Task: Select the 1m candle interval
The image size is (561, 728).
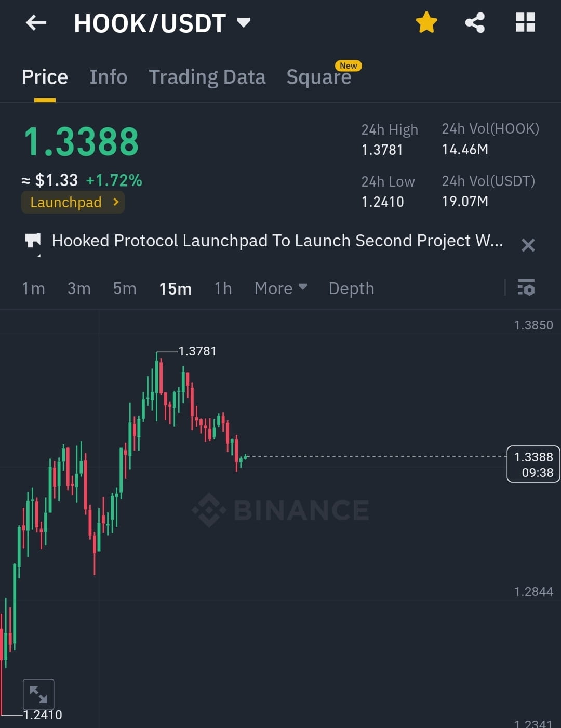Action: (33, 288)
